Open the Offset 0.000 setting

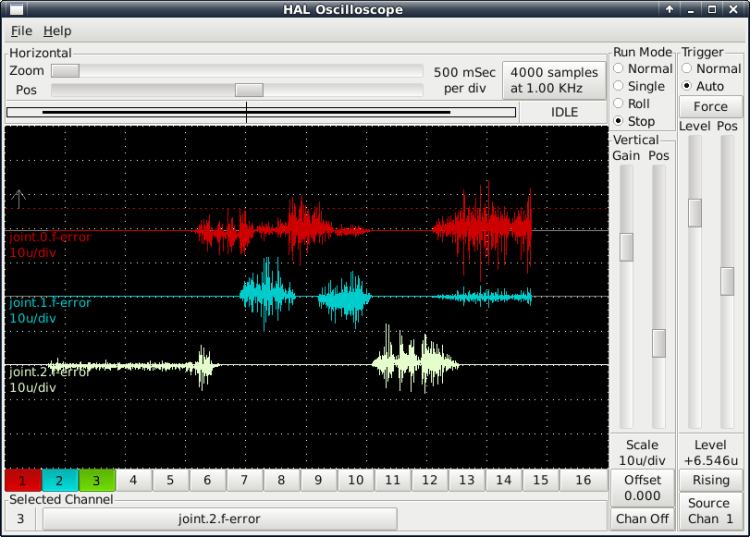click(x=642, y=488)
